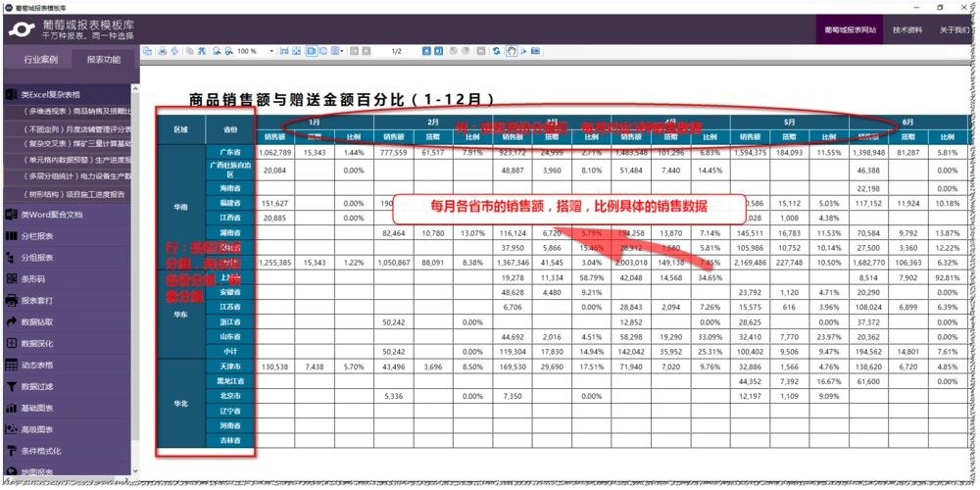Click the first page navigation icon

354,51
